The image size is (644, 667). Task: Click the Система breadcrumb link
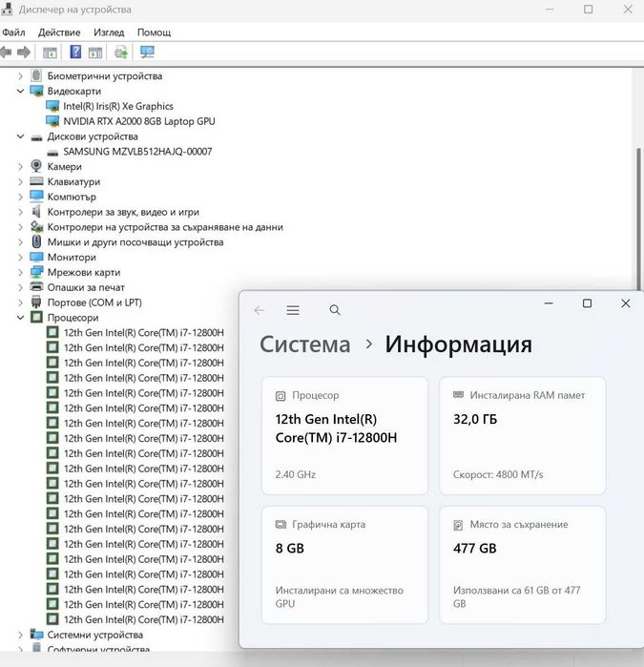click(x=305, y=344)
